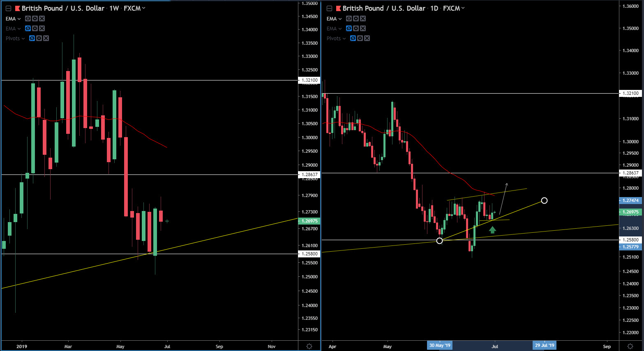Open the symbol dropdown arrow after 1W FXCM
This screenshot has width=644, height=351.
(143, 8)
